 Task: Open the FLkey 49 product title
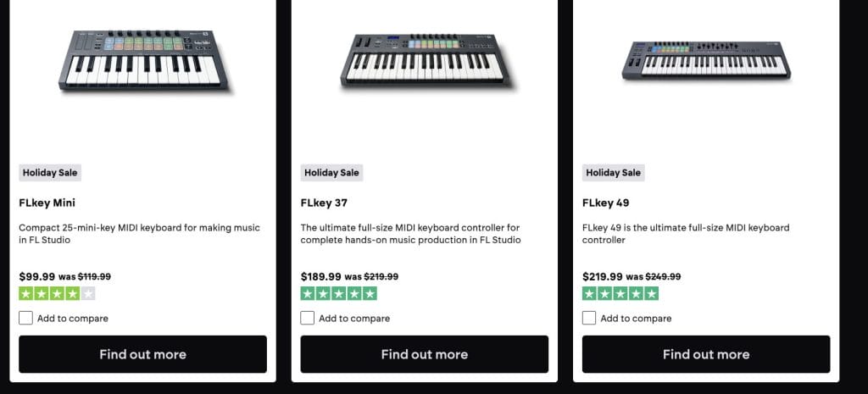[606, 203]
